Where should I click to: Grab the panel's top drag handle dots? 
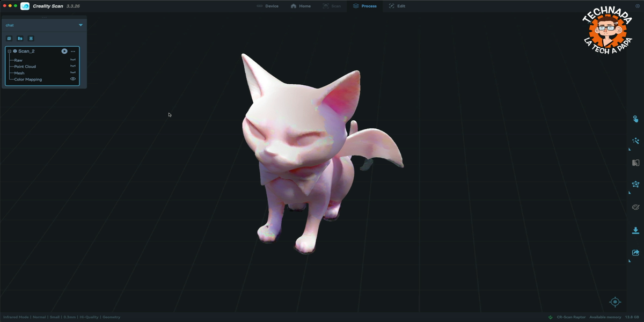pos(44,18)
